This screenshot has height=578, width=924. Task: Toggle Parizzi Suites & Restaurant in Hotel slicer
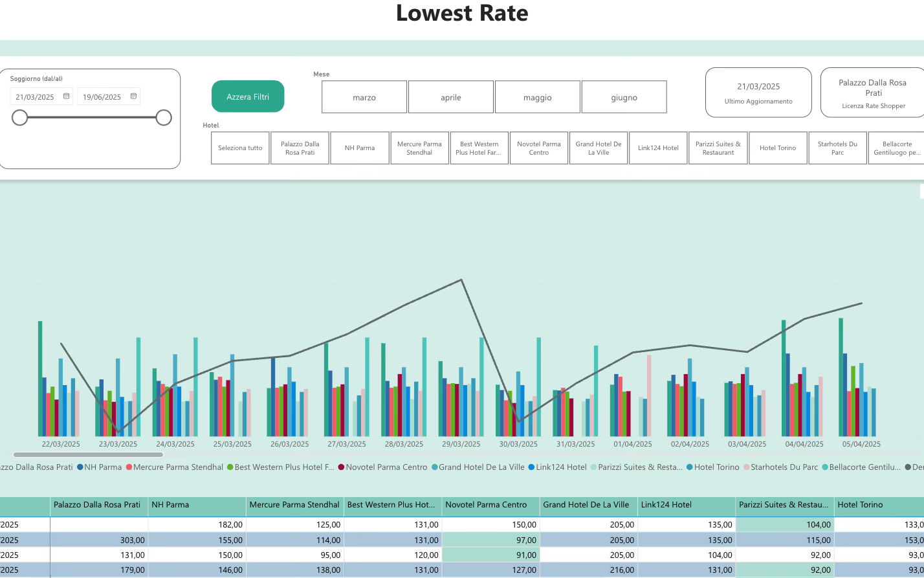718,148
